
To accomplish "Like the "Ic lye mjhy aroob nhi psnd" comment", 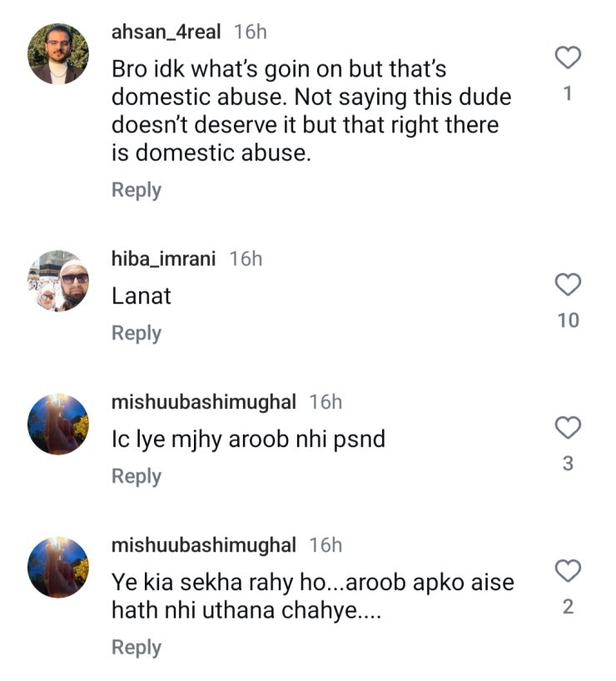I will [568, 429].
